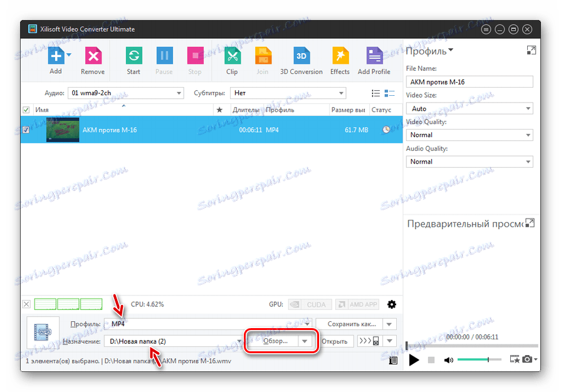This screenshot has height=392, width=561.
Task: Start conversion with the Start icon
Action: 134,56
